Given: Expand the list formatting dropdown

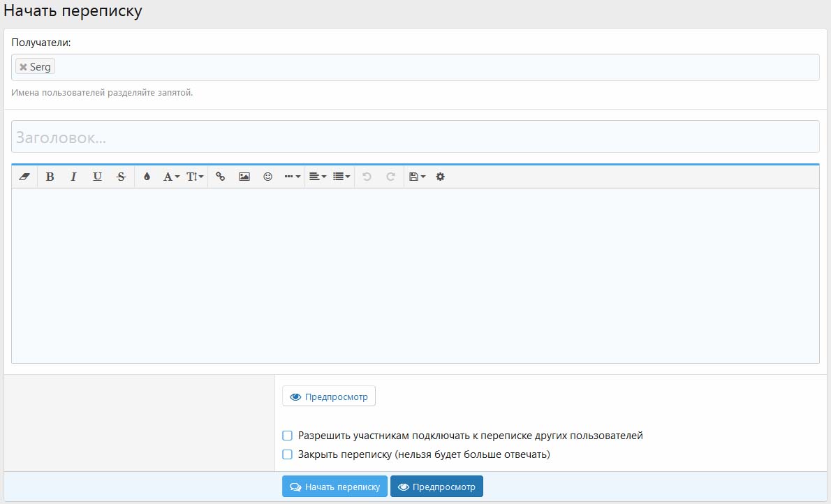Looking at the screenshot, I should pos(341,177).
